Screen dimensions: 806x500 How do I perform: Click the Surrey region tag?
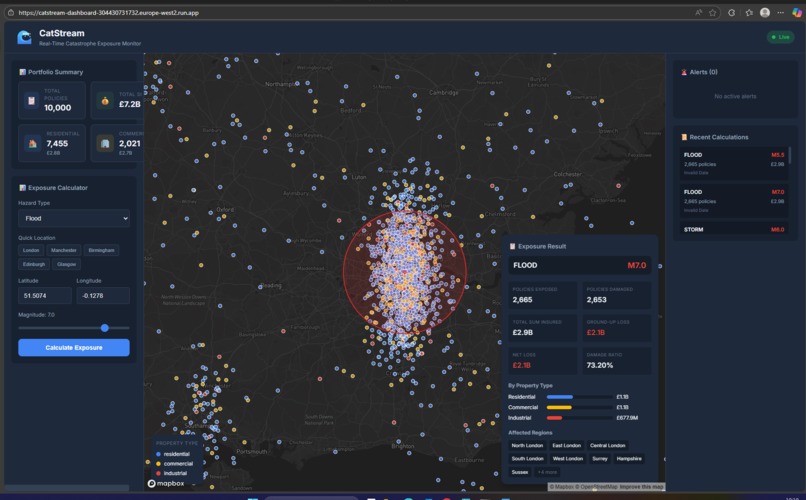click(600, 458)
